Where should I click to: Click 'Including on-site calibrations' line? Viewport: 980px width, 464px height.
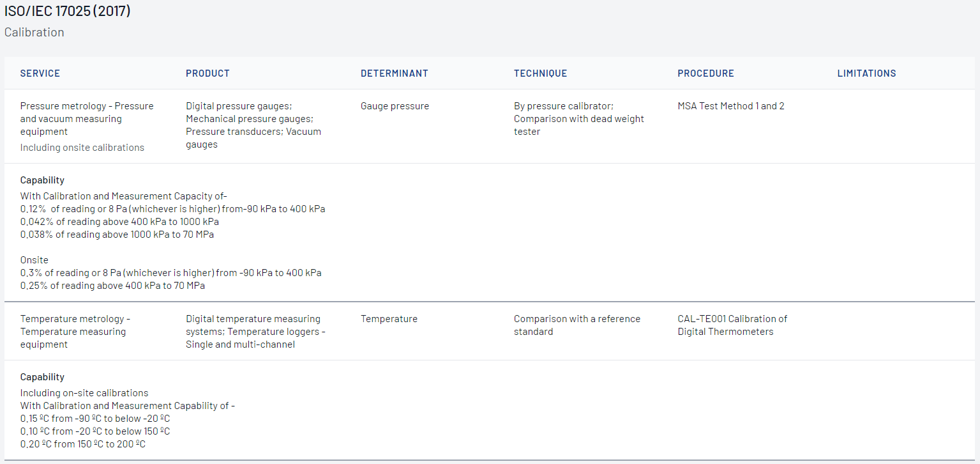[x=84, y=393]
